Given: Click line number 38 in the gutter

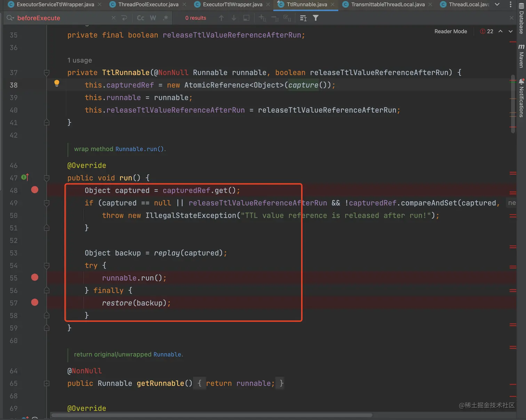Looking at the screenshot, I should (14, 85).
